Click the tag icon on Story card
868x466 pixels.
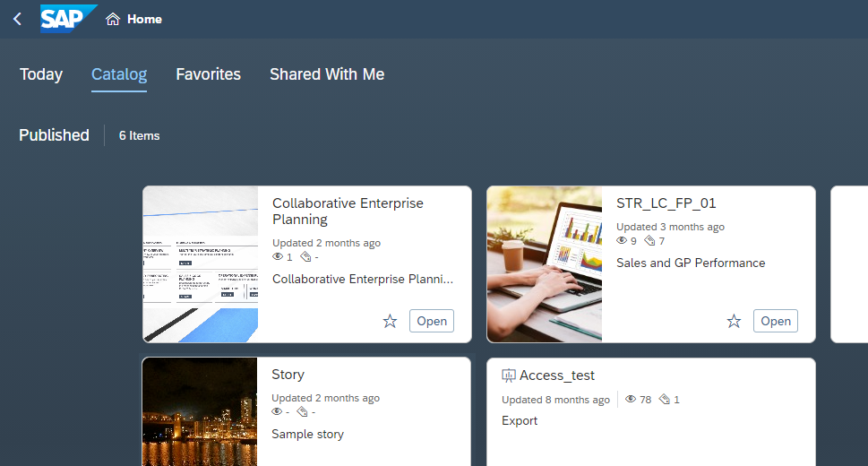coord(302,411)
